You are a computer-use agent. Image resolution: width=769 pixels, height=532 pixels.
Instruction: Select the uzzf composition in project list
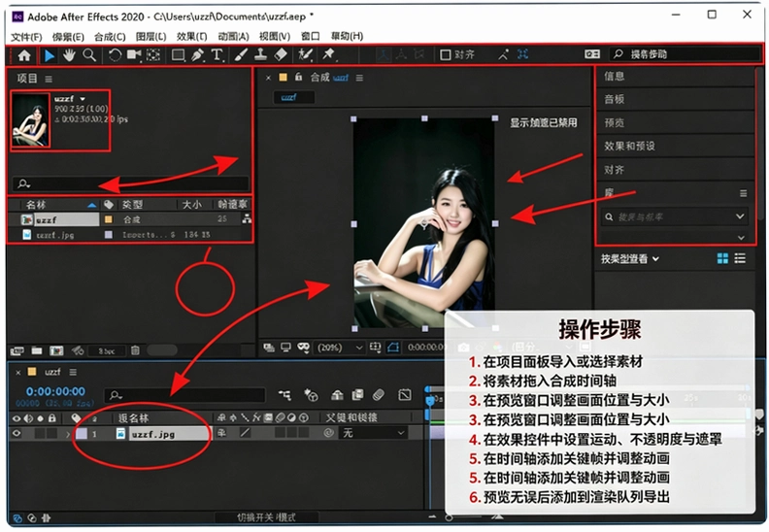(x=59, y=219)
